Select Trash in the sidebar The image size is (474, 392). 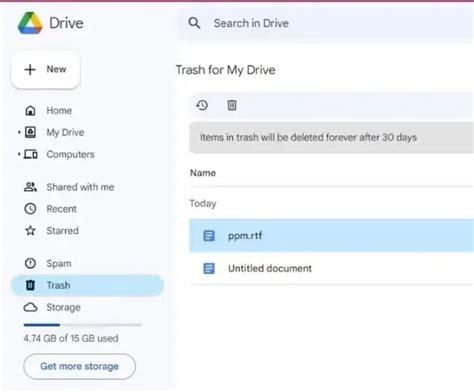(x=87, y=285)
